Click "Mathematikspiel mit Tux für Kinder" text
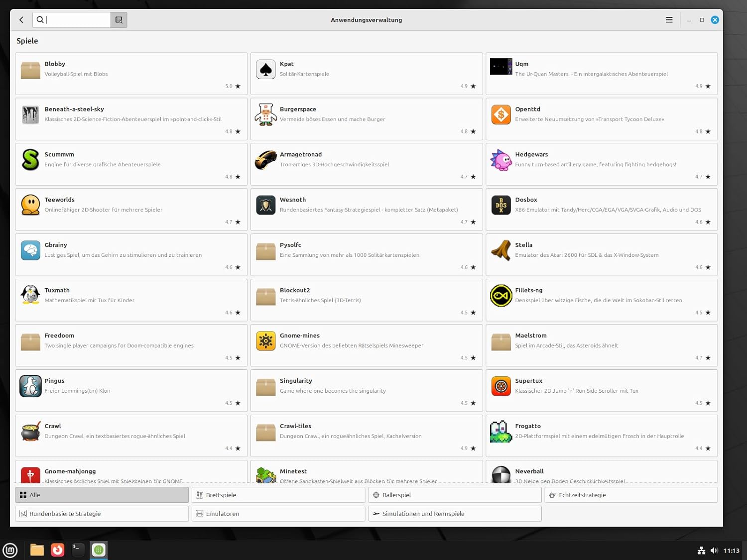The width and height of the screenshot is (747, 560). click(90, 301)
